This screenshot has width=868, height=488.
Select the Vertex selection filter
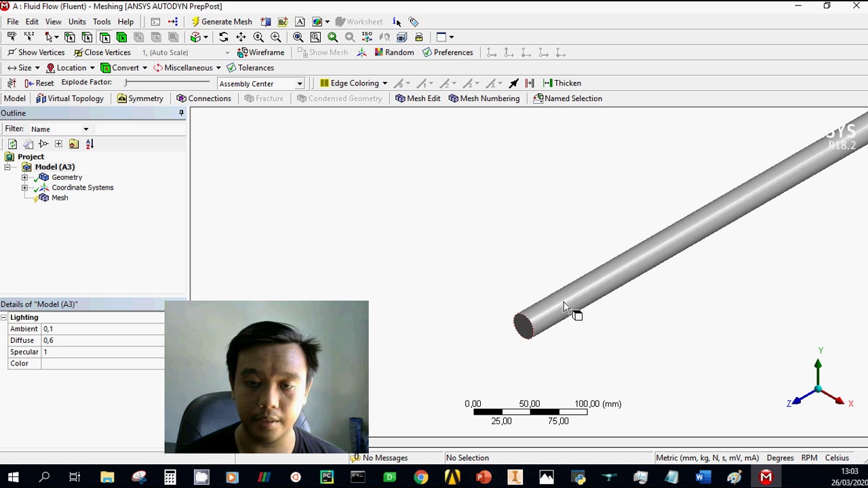pyautogui.click(x=69, y=37)
